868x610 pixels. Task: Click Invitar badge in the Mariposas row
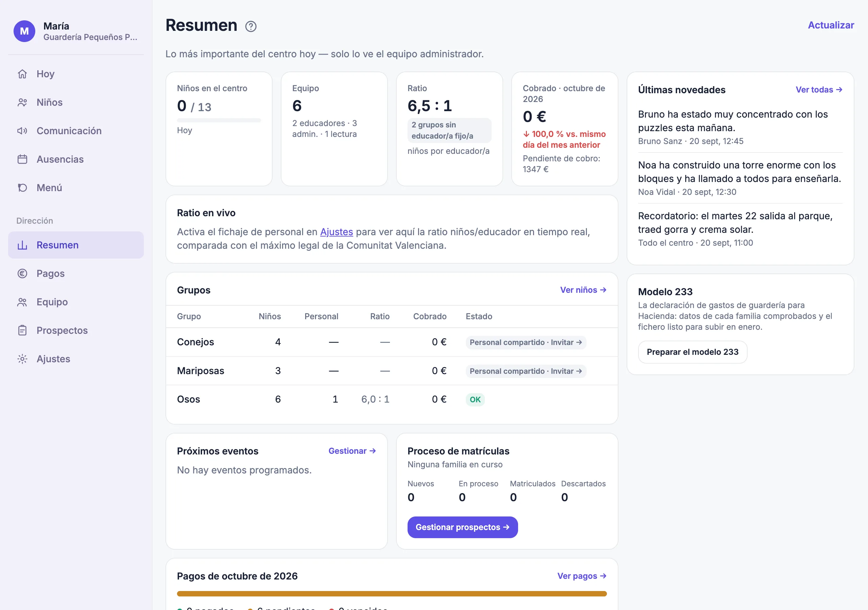click(526, 371)
